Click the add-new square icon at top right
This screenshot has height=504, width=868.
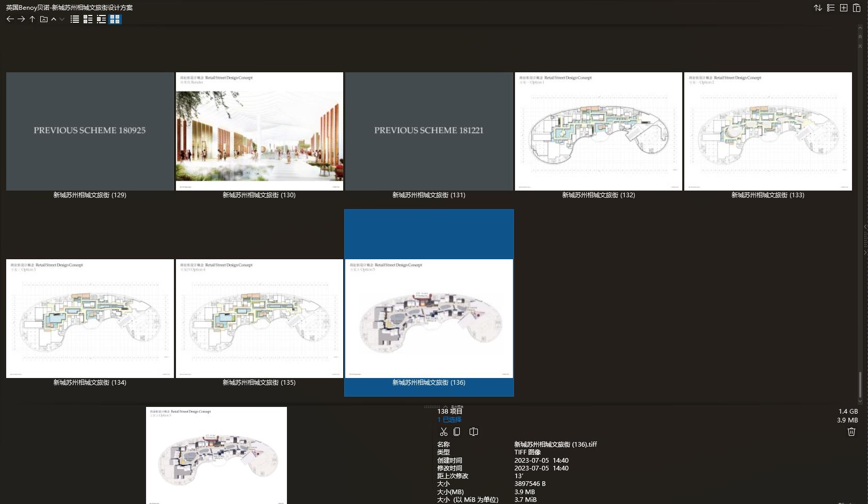tap(845, 8)
